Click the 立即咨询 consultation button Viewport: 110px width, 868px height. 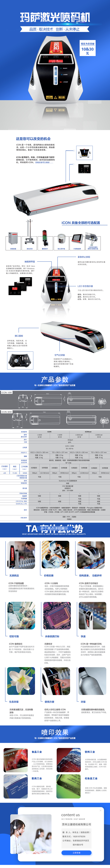click(76, 852)
